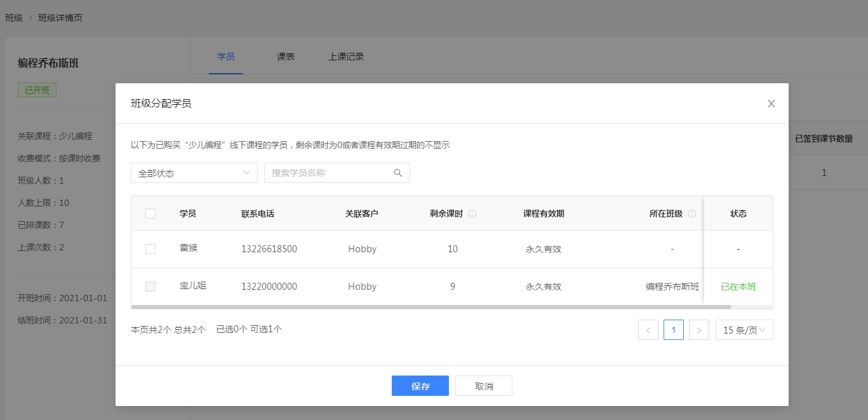Screen dimensions: 868x420
Task: Click 人数上限：10 in sidebar
Action: pyautogui.click(x=44, y=203)
